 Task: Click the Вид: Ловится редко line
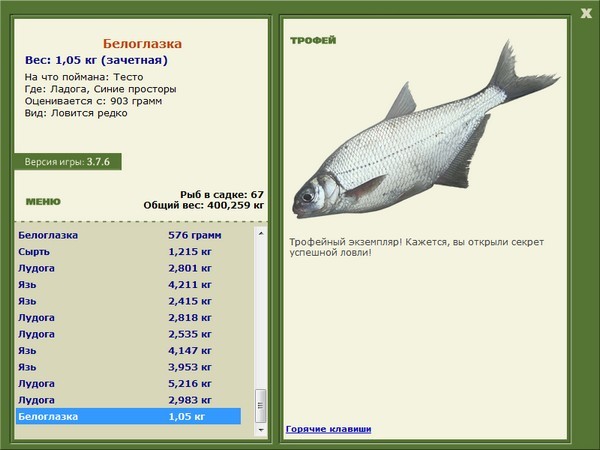76,113
